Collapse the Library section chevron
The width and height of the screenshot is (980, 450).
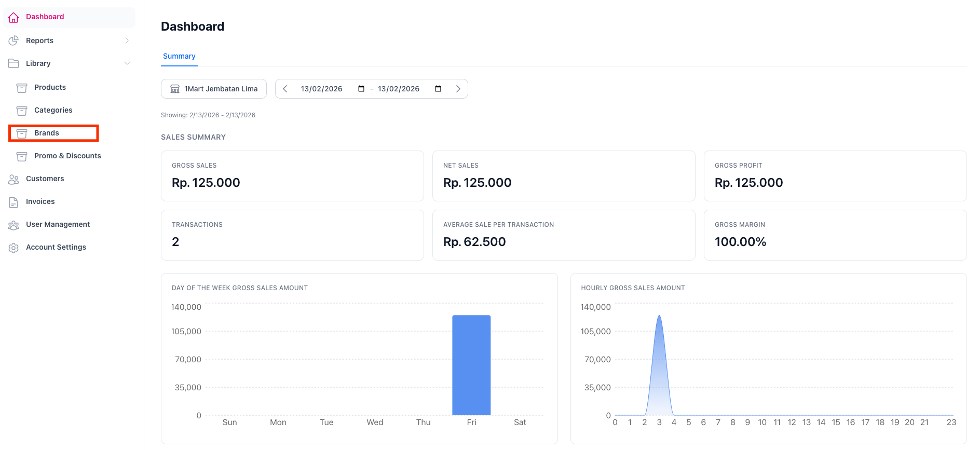click(x=127, y=63)
